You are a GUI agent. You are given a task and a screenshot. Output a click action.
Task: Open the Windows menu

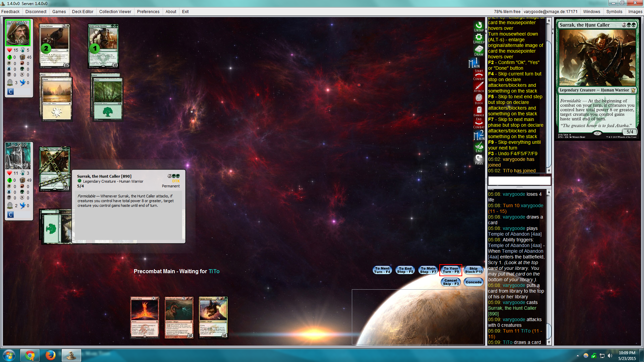pyautogui.click(x=592, y=11)
